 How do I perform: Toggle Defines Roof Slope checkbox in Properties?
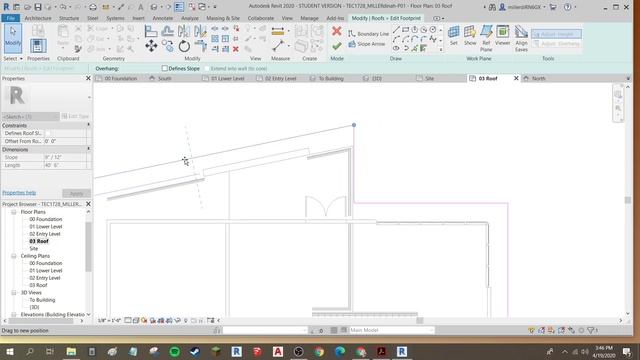point(48,133)
